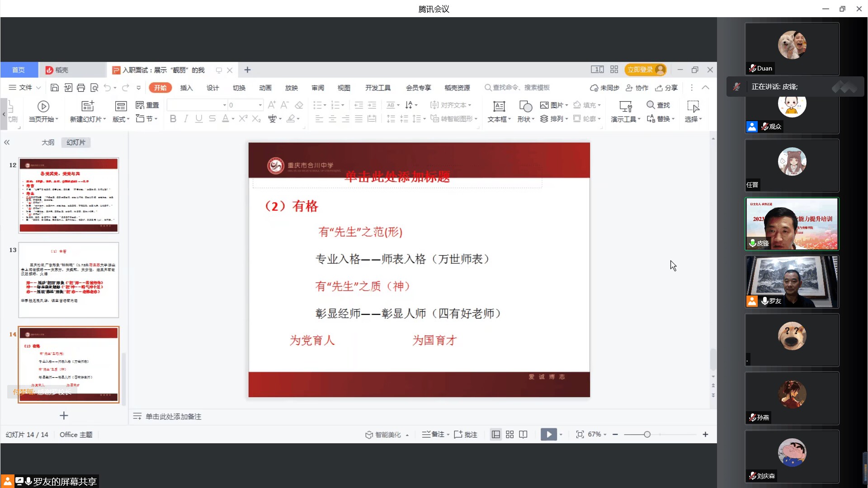
Task: Open the zoom percentage dropdown
Action: 605,435
